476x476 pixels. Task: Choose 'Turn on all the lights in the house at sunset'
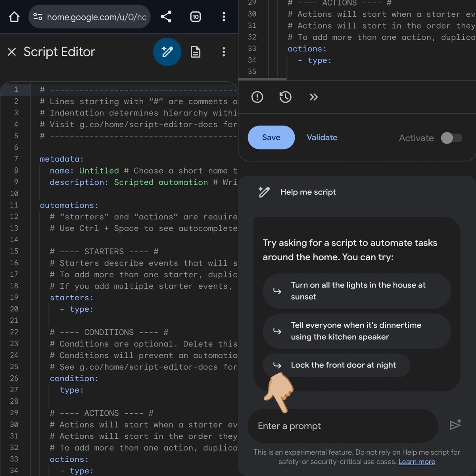coord(357,291)
